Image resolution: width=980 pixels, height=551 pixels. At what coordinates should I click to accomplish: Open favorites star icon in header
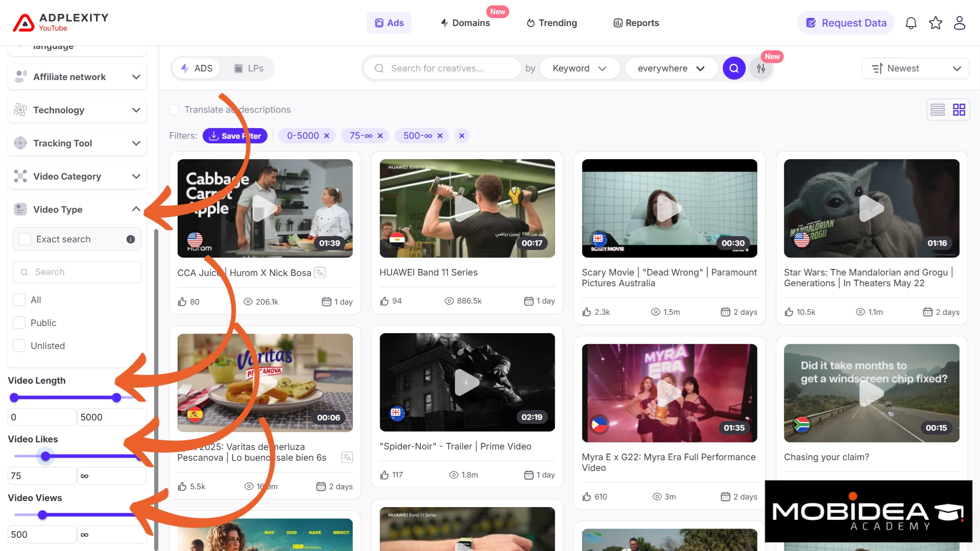936,23
